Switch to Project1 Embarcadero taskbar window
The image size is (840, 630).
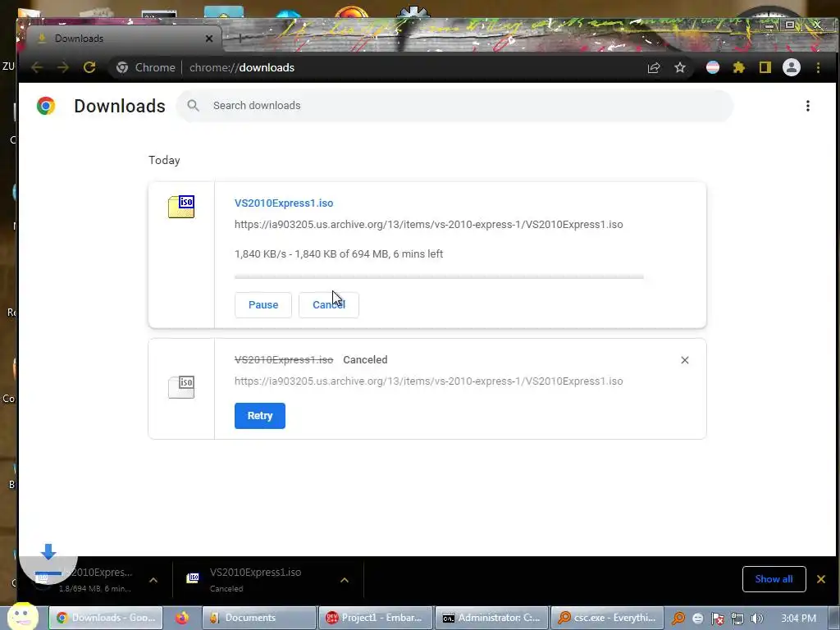click(x=375, y=618)
